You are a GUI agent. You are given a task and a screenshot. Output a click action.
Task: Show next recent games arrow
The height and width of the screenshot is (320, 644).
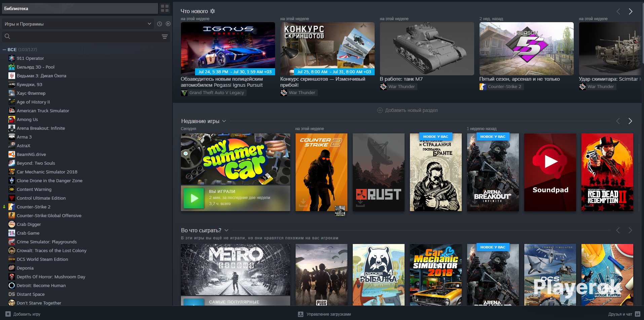[x=630, y=121]
